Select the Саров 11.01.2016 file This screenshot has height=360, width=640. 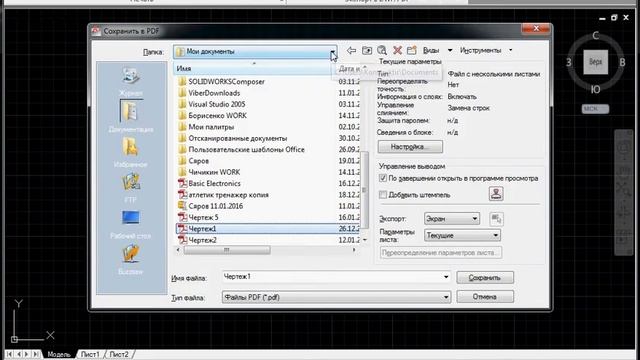point(216,206)
